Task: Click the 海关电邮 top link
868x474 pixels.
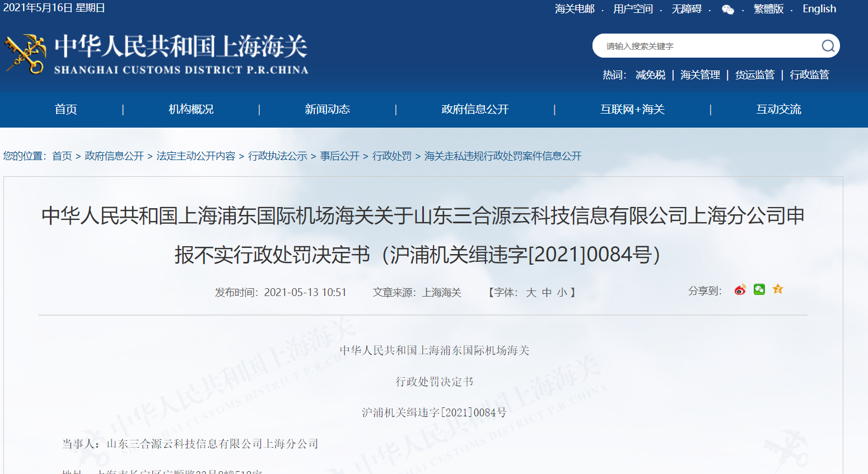Action: pyautogui.click(x=575, y=9)
